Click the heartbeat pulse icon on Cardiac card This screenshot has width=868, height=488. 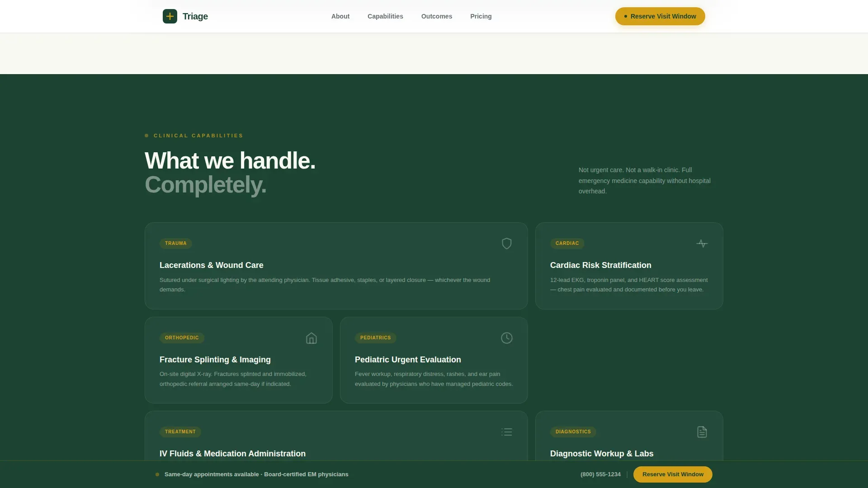(x=702, y=244)
